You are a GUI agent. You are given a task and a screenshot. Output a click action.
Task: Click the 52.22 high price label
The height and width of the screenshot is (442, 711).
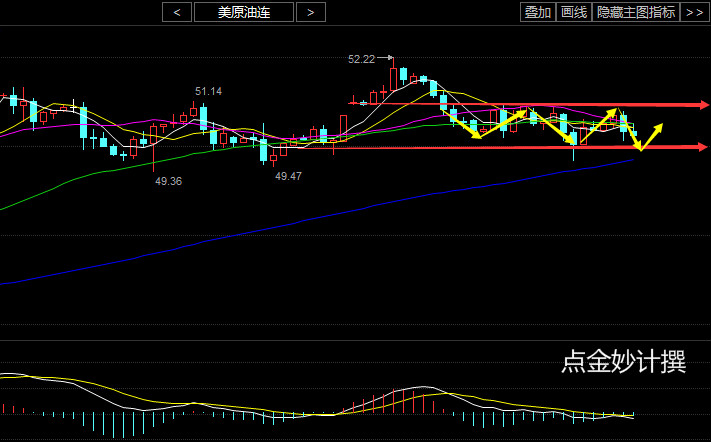coord(361,59)
